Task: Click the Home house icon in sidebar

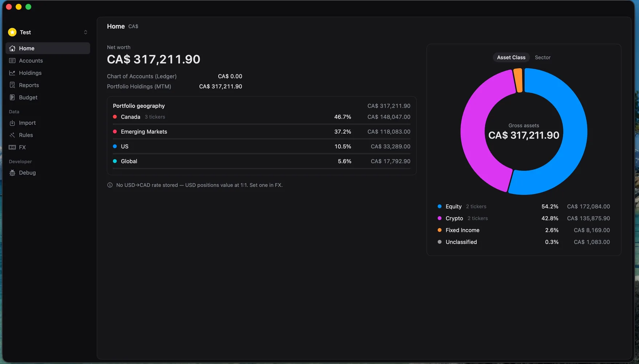Action: click(12, 48)
